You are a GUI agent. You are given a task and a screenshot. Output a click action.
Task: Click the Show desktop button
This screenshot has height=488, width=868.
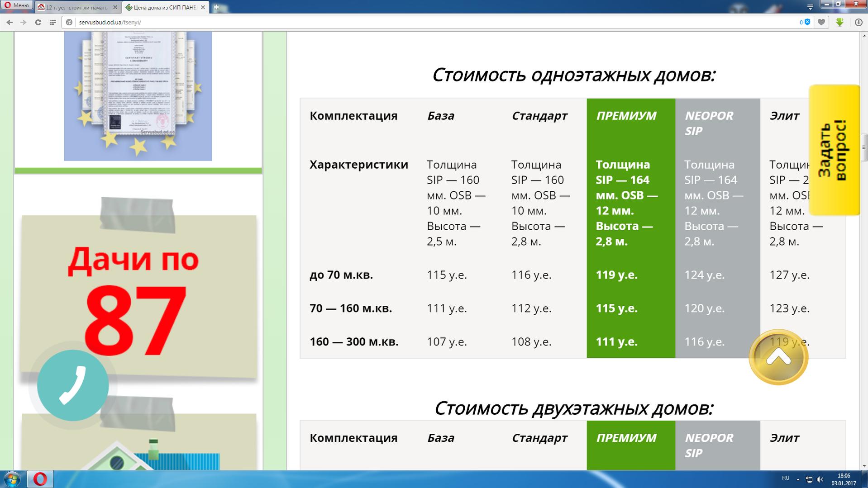click(x=865, y=479)
